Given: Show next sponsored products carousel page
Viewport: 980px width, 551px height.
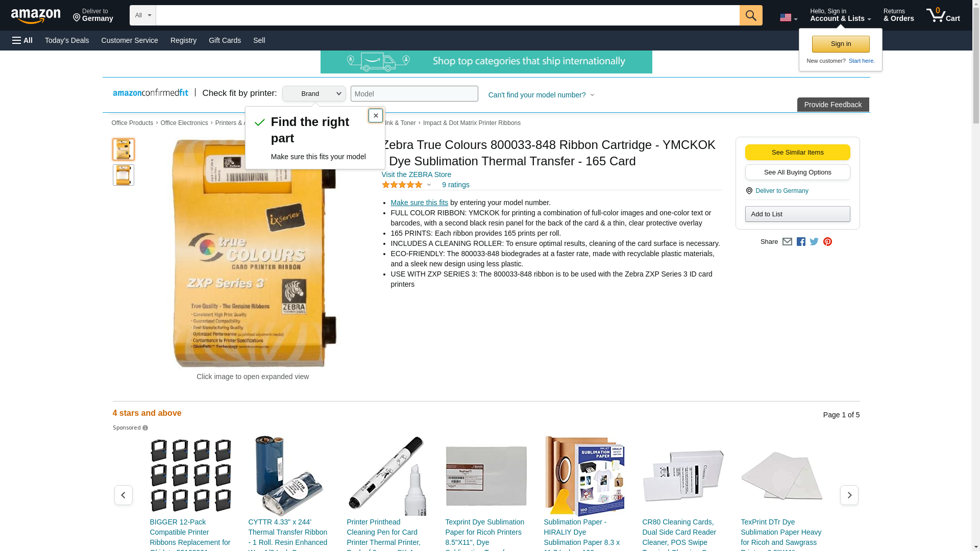Looking at the screenshot, I should [x=849, y=495].
